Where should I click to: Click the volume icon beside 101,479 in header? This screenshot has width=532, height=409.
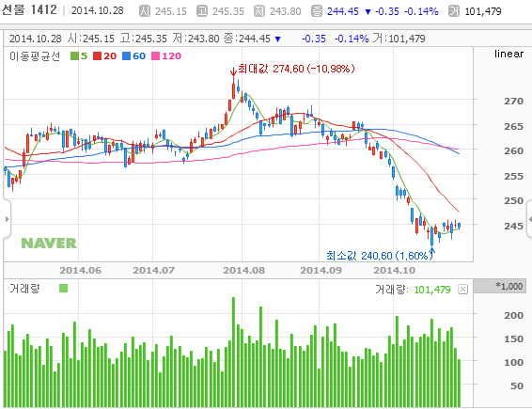454,11
